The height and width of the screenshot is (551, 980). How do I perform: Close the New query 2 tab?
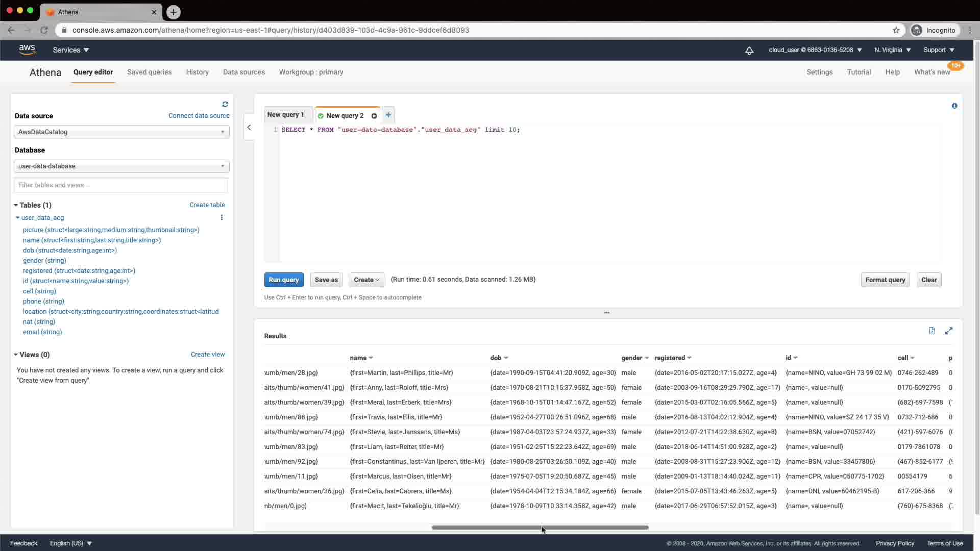tap(374, 116)
